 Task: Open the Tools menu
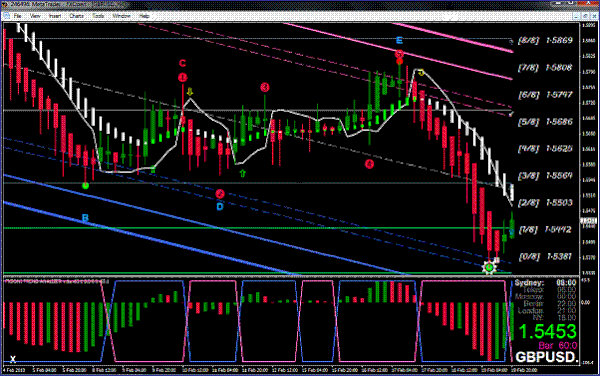(98, 16)
